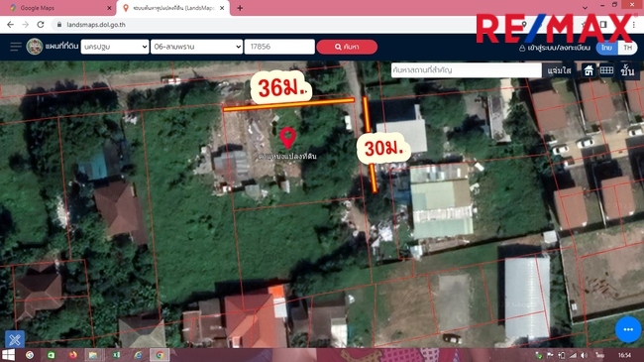Viewport: 644px width, 362px height.
Task: Reload the current page
Action: (x=41, y=25)
